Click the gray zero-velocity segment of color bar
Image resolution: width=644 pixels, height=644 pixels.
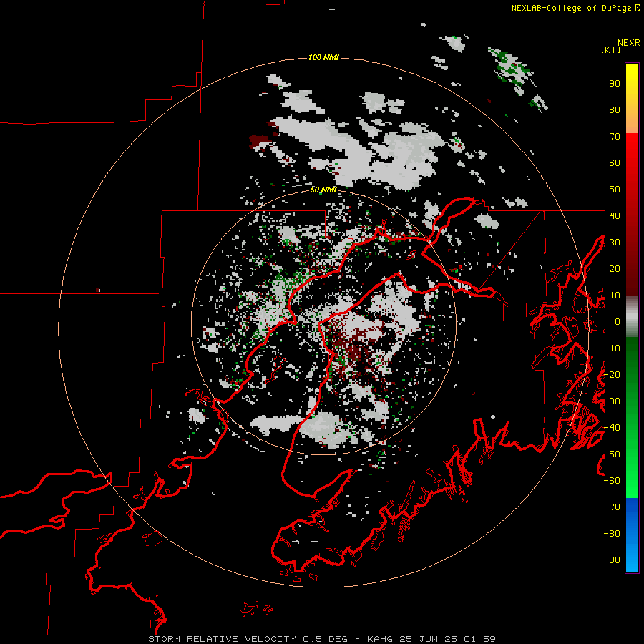pos(632,317)
